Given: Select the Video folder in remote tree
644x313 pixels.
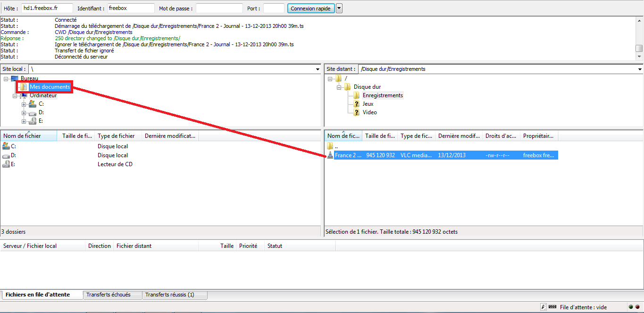Looking at the screenshot, I should (x=369, y=112).
